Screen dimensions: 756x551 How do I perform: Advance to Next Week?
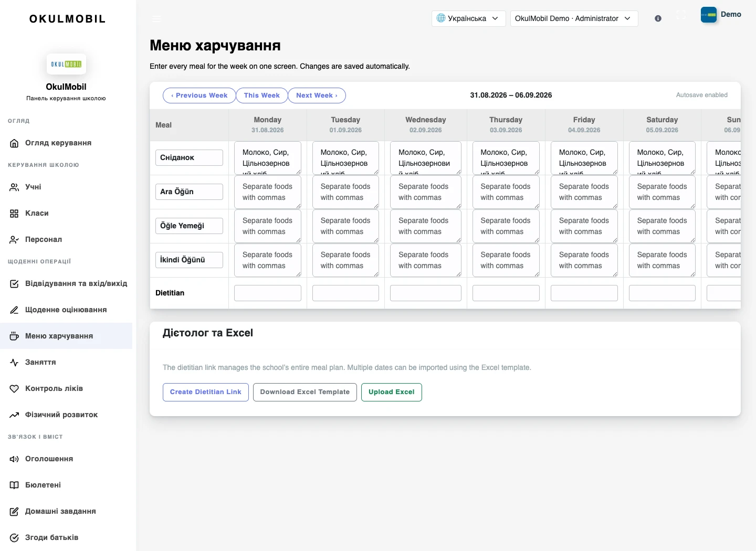pyautogui.click(x=317, y=96)
